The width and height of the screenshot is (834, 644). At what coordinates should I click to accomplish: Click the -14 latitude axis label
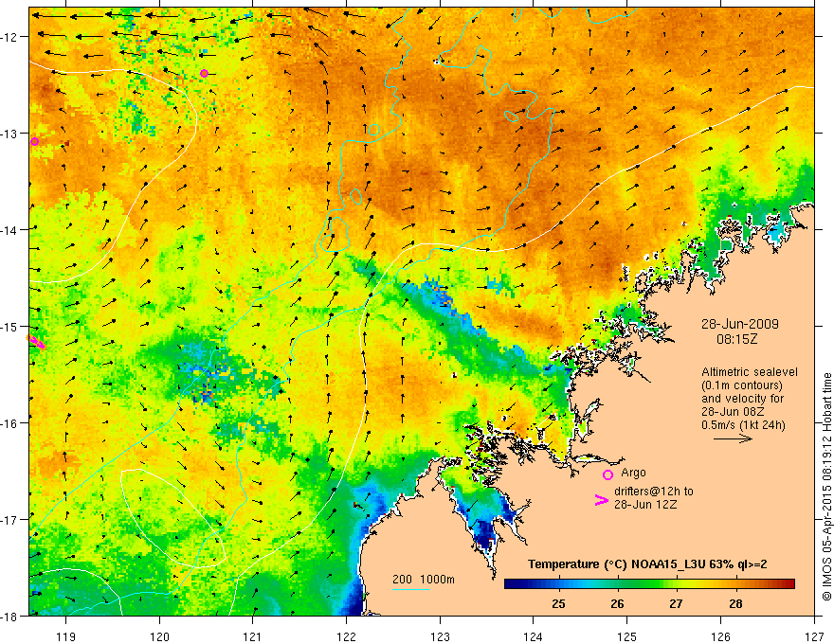coord(10,230)
